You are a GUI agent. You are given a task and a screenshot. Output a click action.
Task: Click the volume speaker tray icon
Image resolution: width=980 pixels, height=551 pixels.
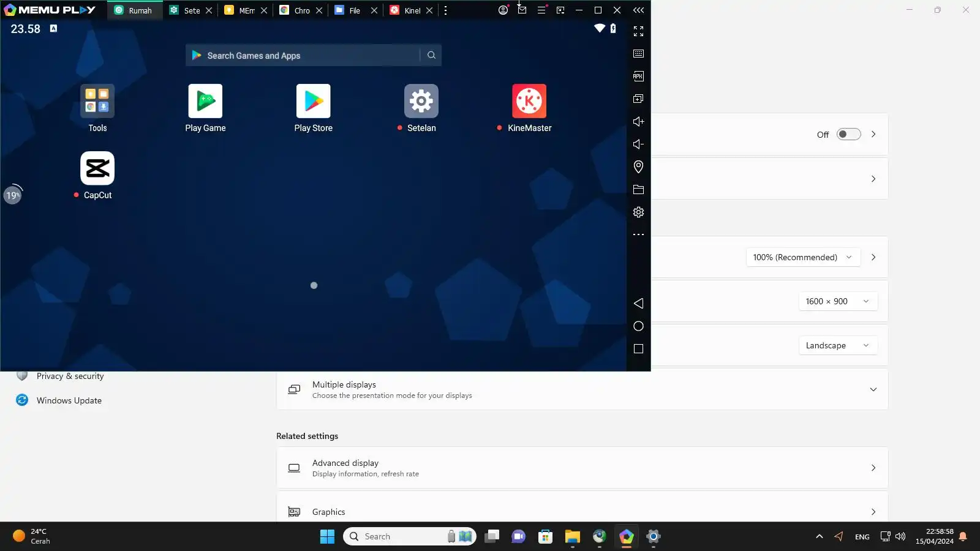[x=900, y=537]
